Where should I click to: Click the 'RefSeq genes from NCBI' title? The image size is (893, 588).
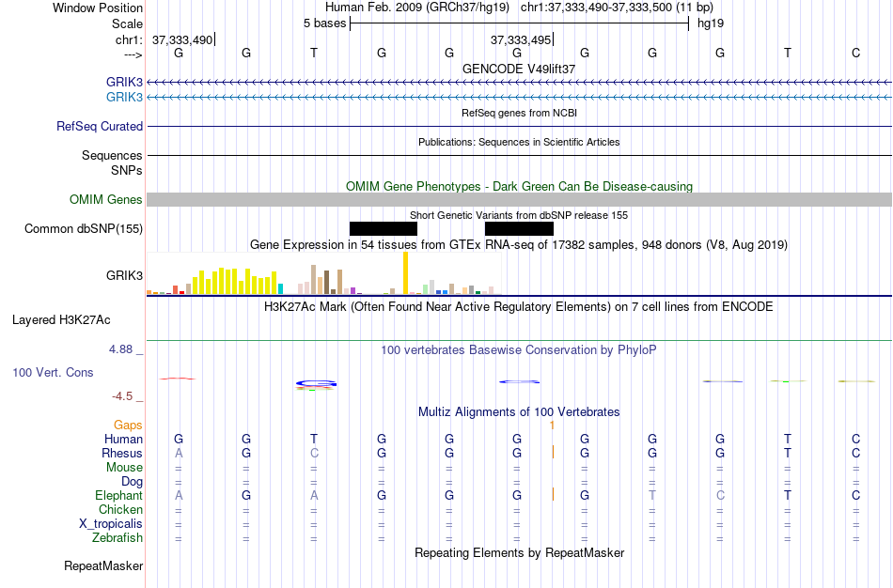point(519,113)
